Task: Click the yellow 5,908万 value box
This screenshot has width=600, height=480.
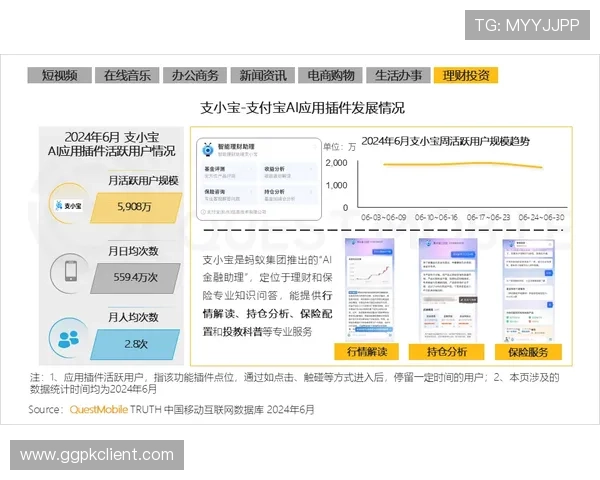Action: [x=136, y=207]
